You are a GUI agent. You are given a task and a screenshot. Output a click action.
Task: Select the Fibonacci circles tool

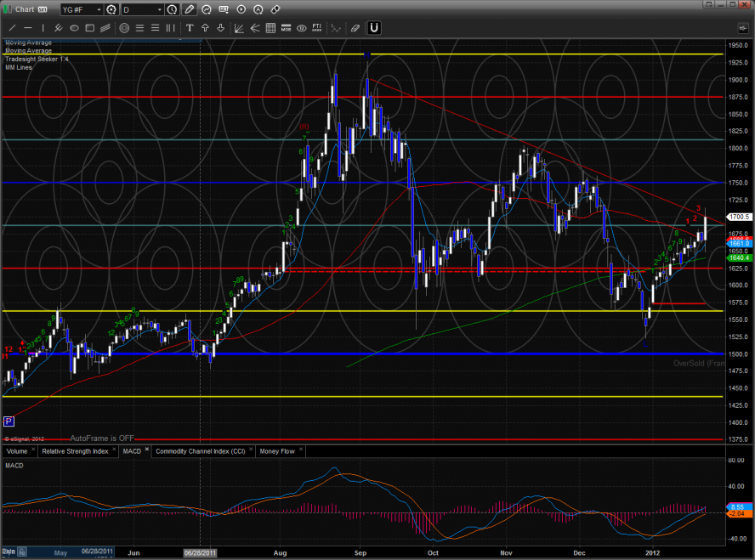coord(124,28)
